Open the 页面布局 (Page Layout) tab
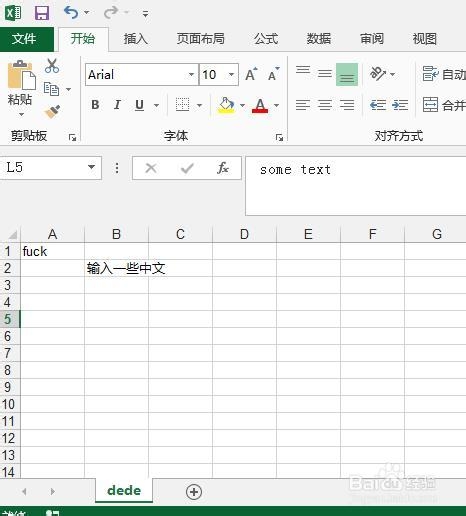Screen dimensions: 466x516 pos(201,39)
